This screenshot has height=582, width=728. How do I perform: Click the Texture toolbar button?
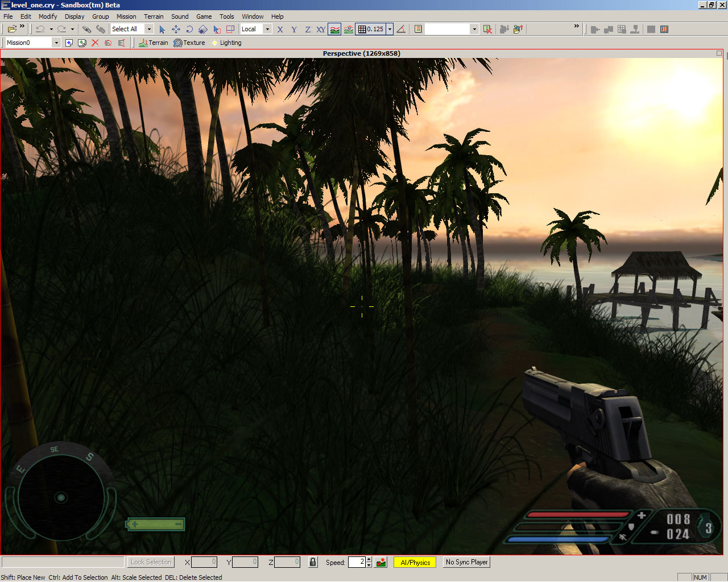[189, 43]
